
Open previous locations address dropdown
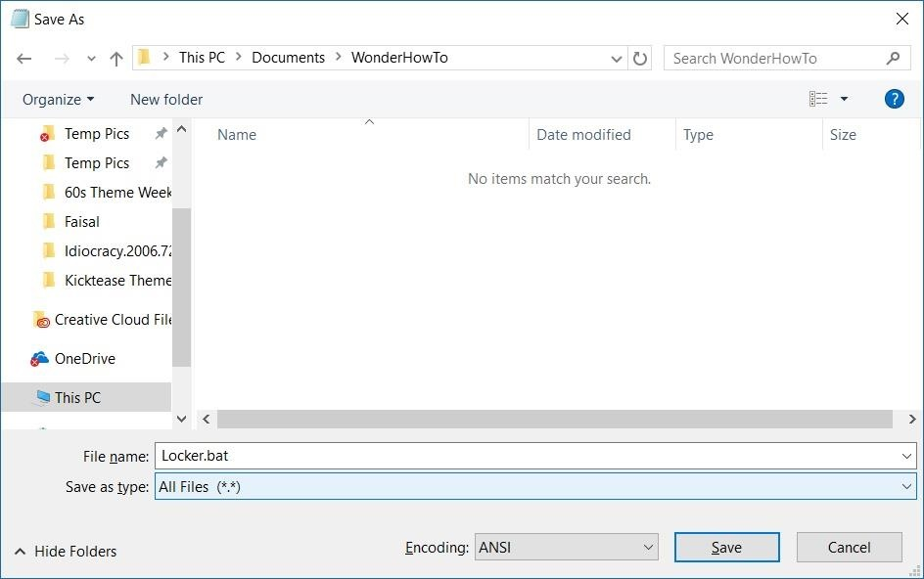617,59
